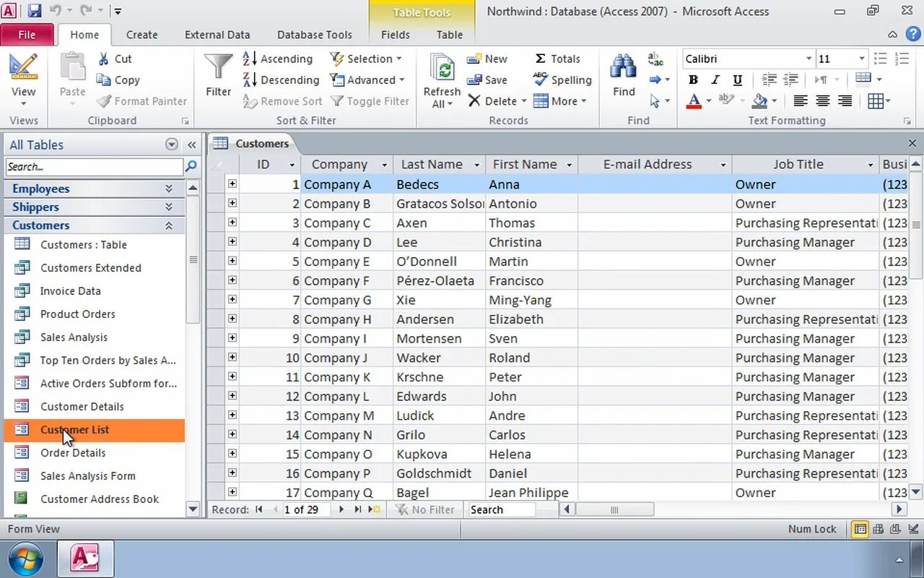The width and height of the screenshot is (924, 578).
Task: Open the Last Name column filter dropdown
Action: coord(476,165)
